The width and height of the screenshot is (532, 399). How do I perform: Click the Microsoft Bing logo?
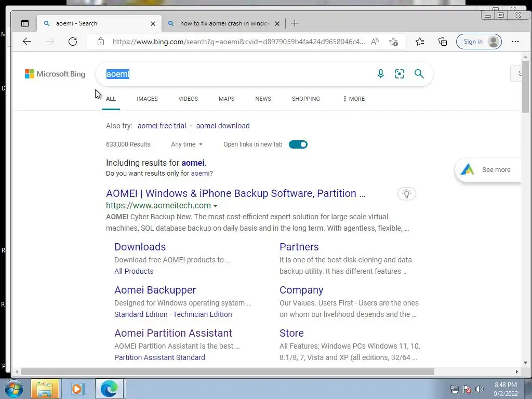[x=55, y=74]
